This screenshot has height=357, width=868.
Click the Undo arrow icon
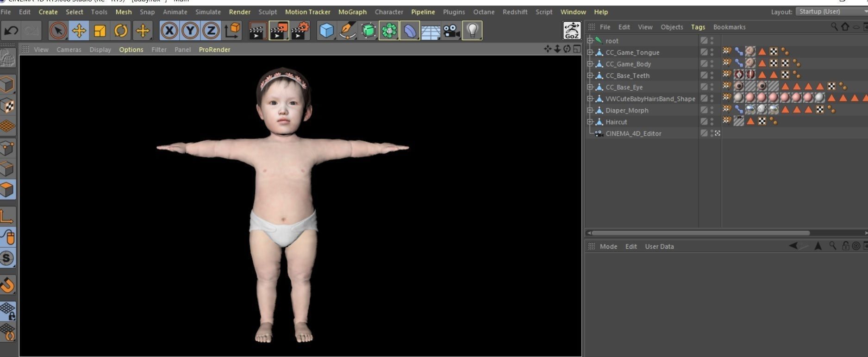tap(11, 31)
